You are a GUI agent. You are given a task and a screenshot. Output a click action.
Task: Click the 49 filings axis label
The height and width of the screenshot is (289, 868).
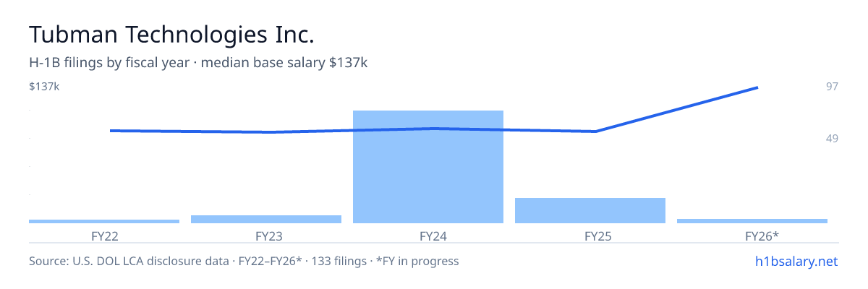point(832,138)
